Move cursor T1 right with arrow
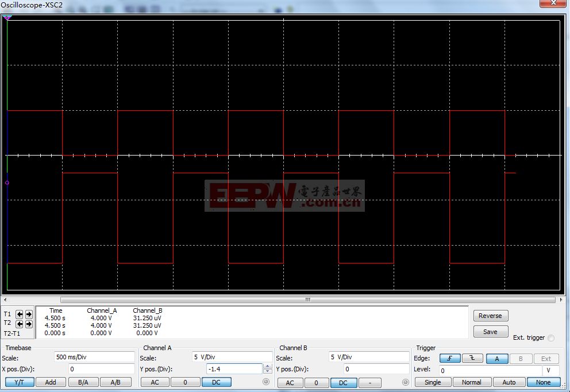 click(29, 315)
